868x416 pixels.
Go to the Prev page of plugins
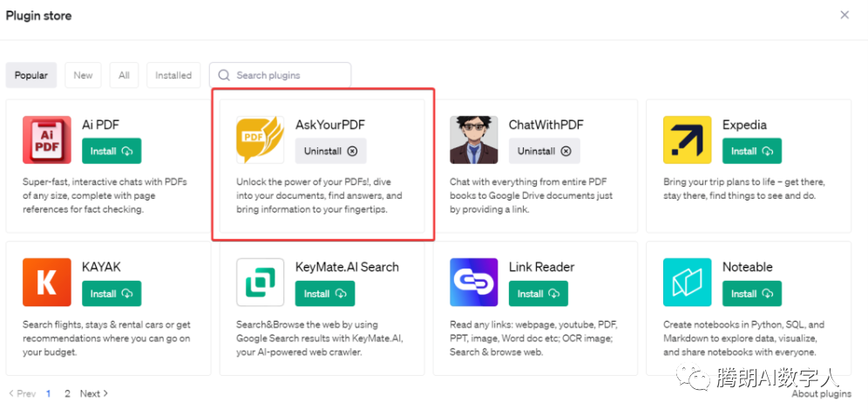[x=22, y=393]
